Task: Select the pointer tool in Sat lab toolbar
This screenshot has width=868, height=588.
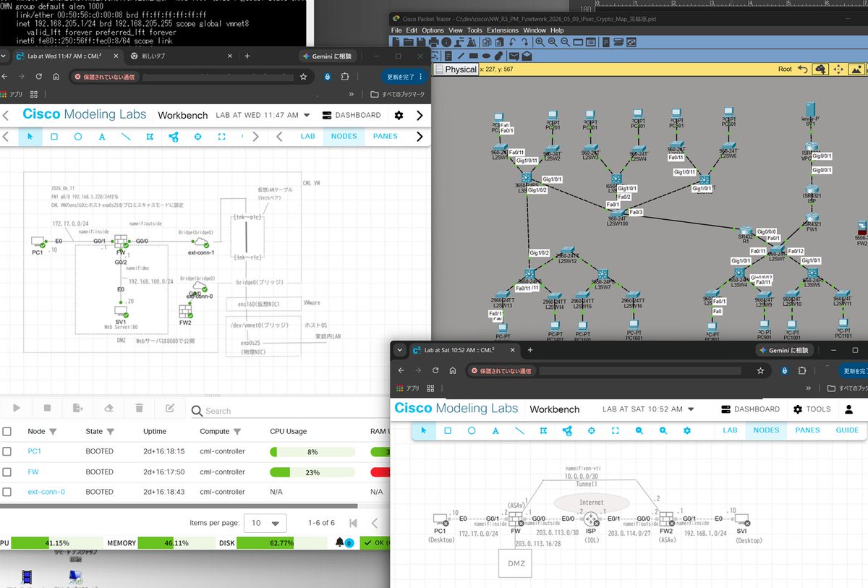Action: pyautogui.click(x=423, y=430)
